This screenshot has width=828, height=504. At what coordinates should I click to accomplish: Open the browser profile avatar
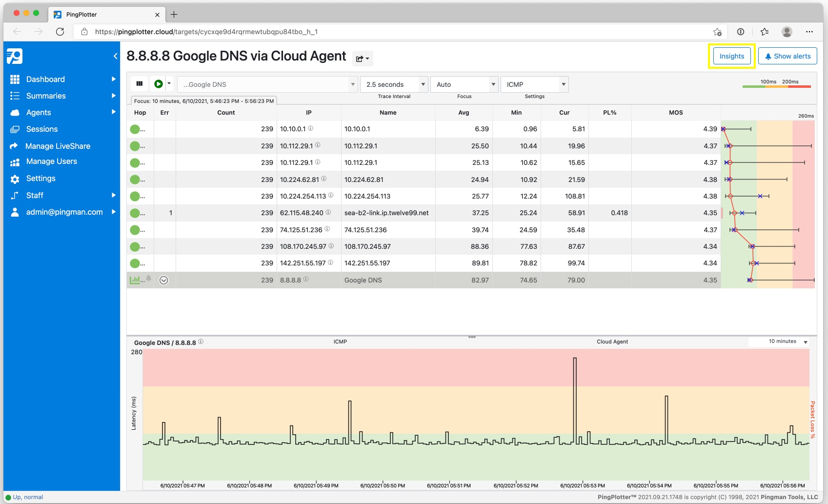tap(787, 32)
